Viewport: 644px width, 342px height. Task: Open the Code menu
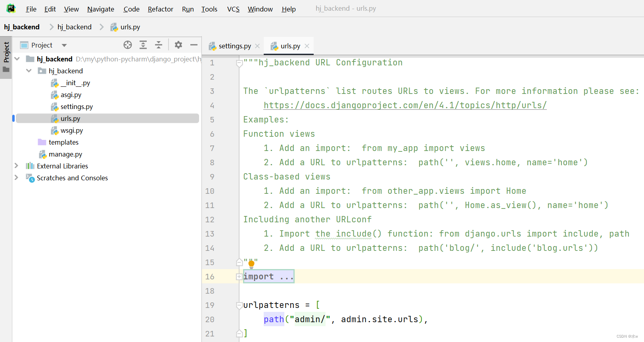pyautogui.click(x=131, y=9)
